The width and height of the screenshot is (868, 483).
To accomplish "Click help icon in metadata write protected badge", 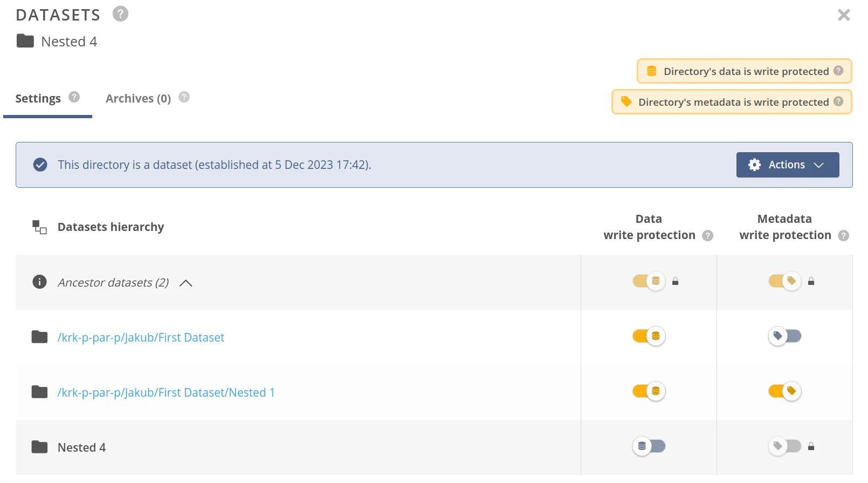I will [838, 101].
